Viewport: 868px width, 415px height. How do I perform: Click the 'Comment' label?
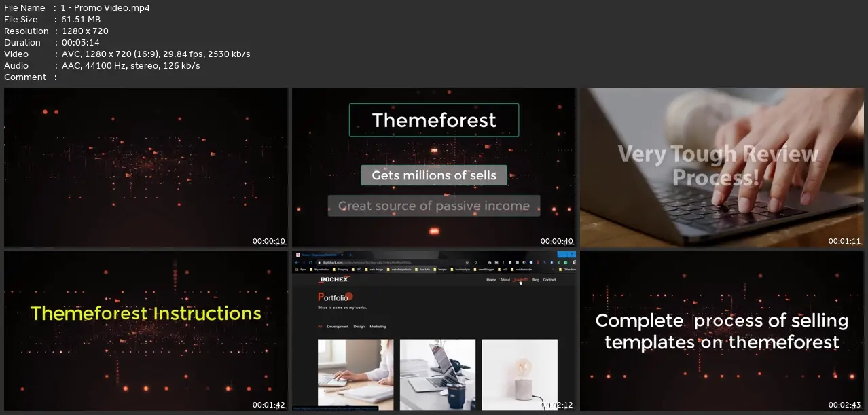click(x=25, y=77)
